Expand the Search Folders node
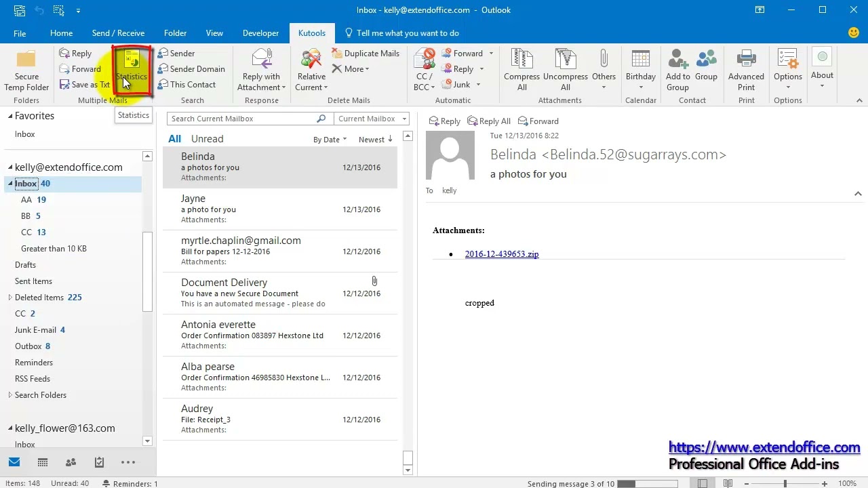Image resolution: width=868 pixels, height=488 pixels. point(10,395)
